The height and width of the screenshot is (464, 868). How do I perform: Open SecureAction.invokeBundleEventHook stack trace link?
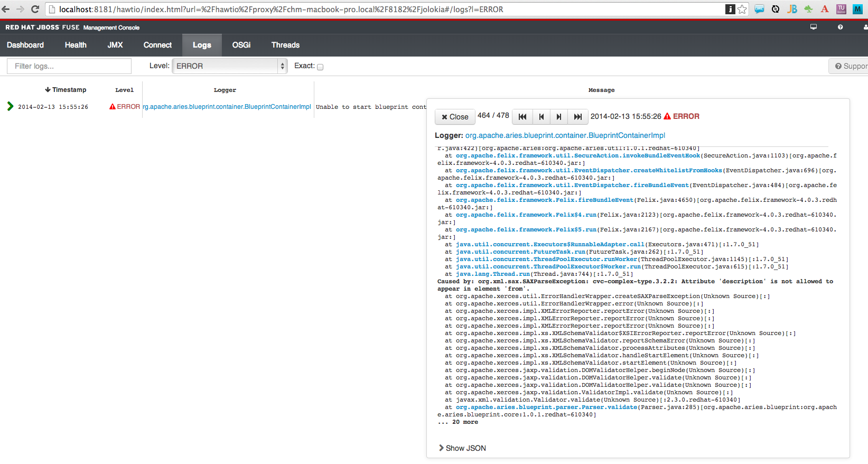578,156
